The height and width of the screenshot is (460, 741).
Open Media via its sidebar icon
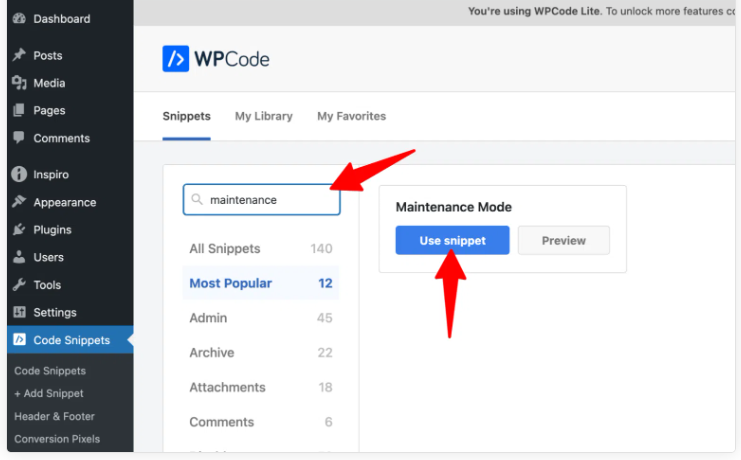[19, 83]
